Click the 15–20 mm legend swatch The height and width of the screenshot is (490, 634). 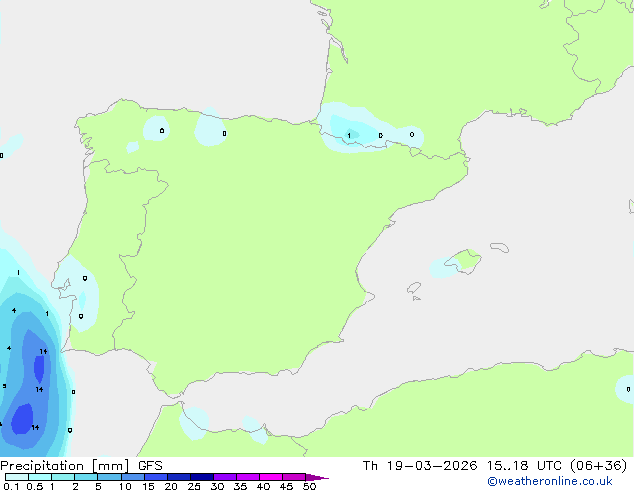pyautogui.click(x=156, y=477)
